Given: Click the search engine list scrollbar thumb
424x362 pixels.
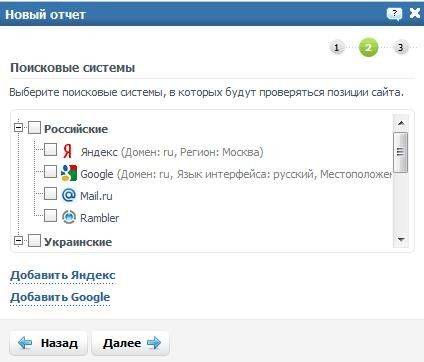Looking at the screenshot, I should tap(401, 152).
